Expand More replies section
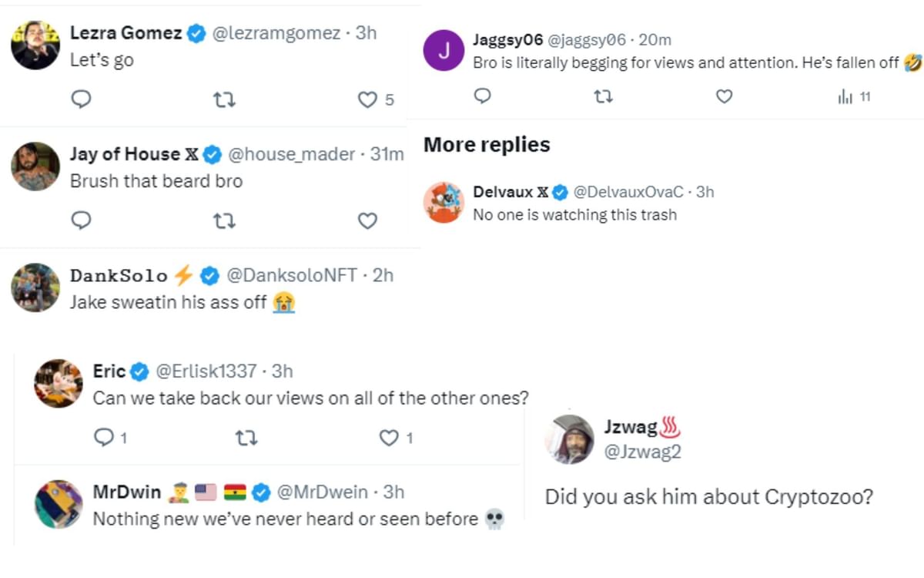Viewport: 924px width, 578px height. tap(487, 144)
